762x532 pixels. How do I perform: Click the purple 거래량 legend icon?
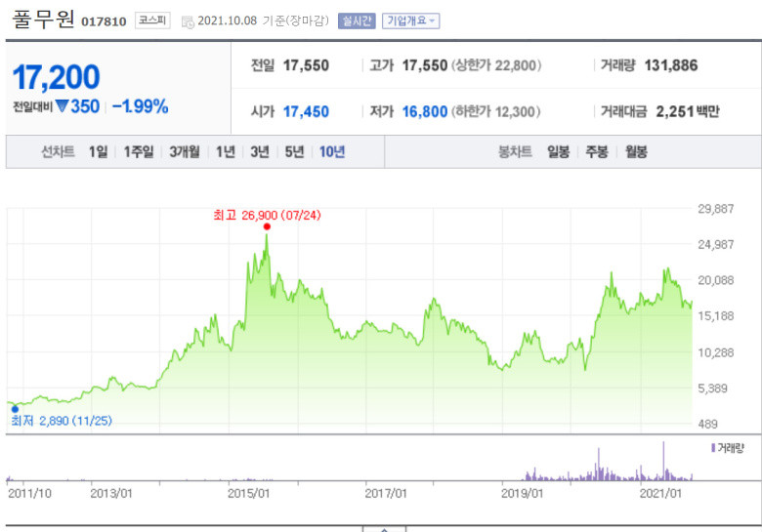click(x=713, y=447)
